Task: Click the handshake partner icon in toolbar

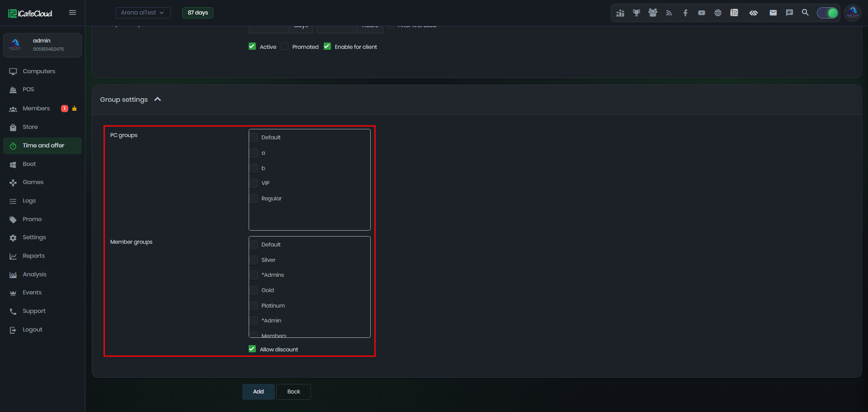Action: click(754, 13)
